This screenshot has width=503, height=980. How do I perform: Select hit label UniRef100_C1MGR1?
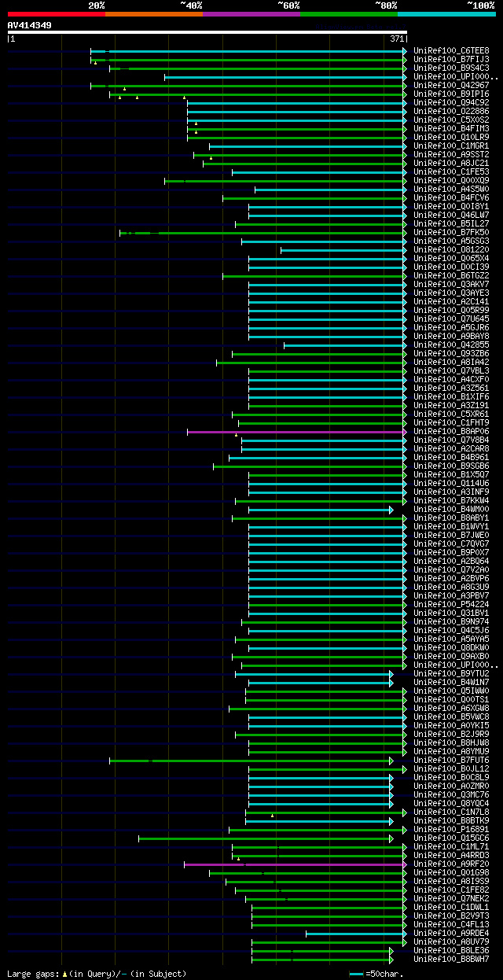coord(451,146)
